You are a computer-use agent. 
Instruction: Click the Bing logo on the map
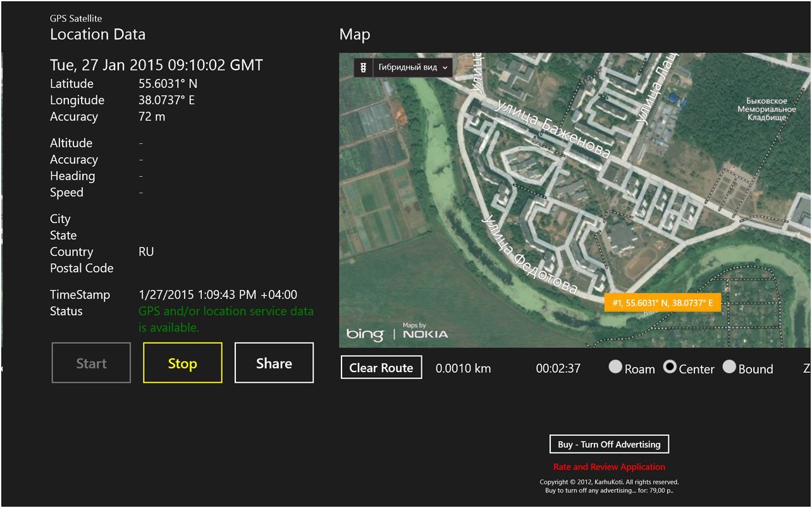(x=365, y=334)
